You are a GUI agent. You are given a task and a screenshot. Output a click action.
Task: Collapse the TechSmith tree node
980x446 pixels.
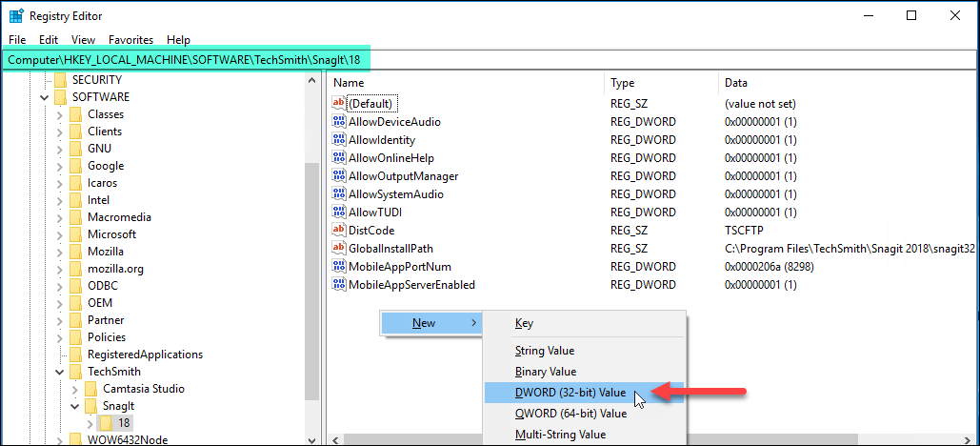click(x=60, y=372)
